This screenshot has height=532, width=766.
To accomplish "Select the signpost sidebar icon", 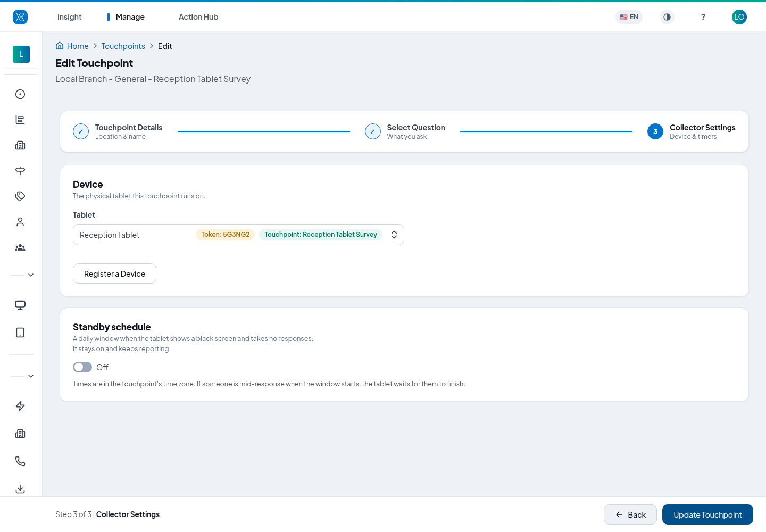I will pyautogui.click(x=20, y=171).
